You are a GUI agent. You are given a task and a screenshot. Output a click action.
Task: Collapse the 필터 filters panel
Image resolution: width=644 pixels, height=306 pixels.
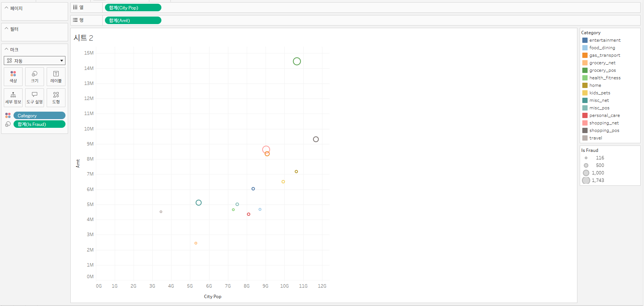click(6, 29)
